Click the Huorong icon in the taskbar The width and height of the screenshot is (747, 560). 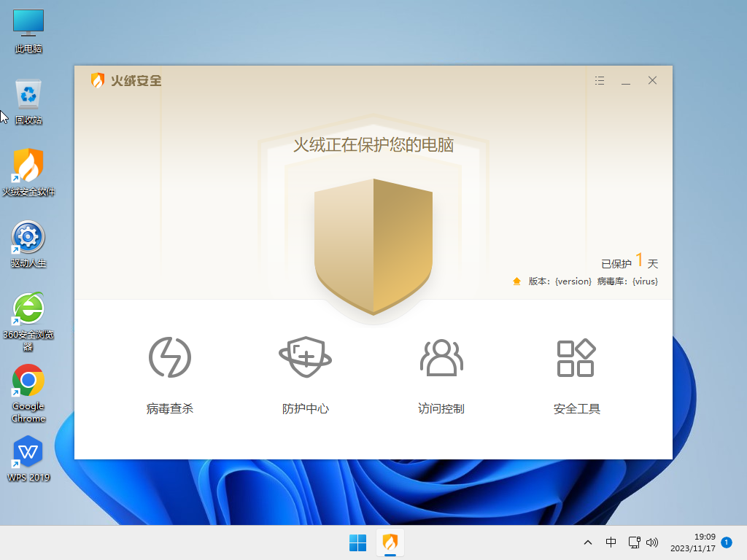(x=390, y=542)
